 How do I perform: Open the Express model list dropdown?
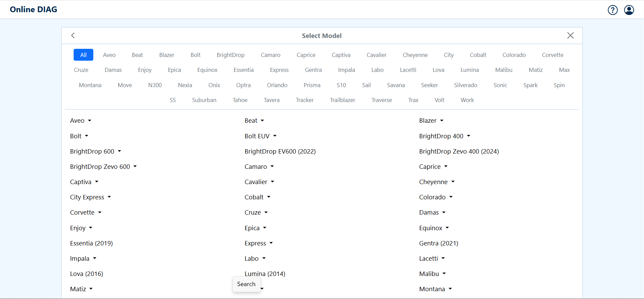point(259,243)
